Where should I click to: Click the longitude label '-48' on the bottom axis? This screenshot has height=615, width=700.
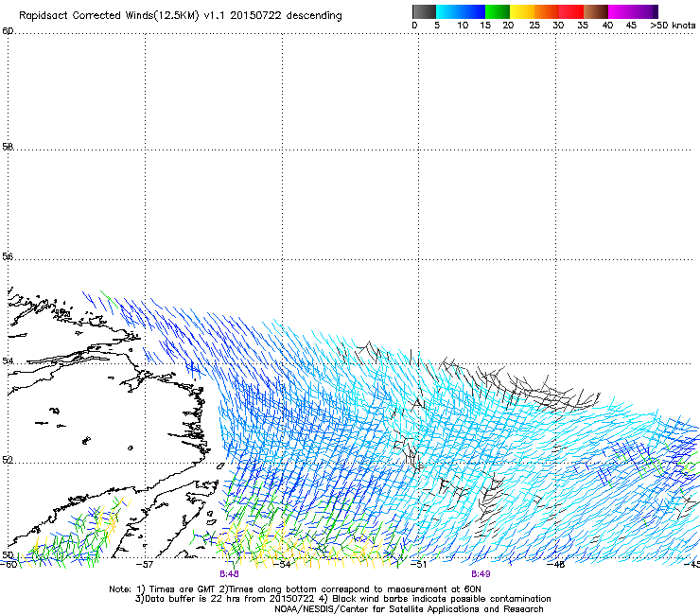tap(555, 565)
